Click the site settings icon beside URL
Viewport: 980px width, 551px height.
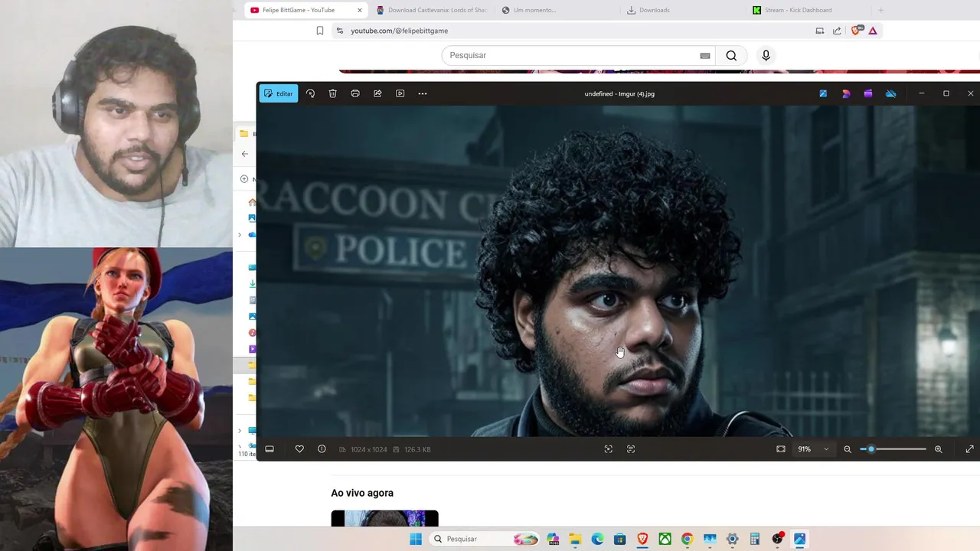coord(340,31)
